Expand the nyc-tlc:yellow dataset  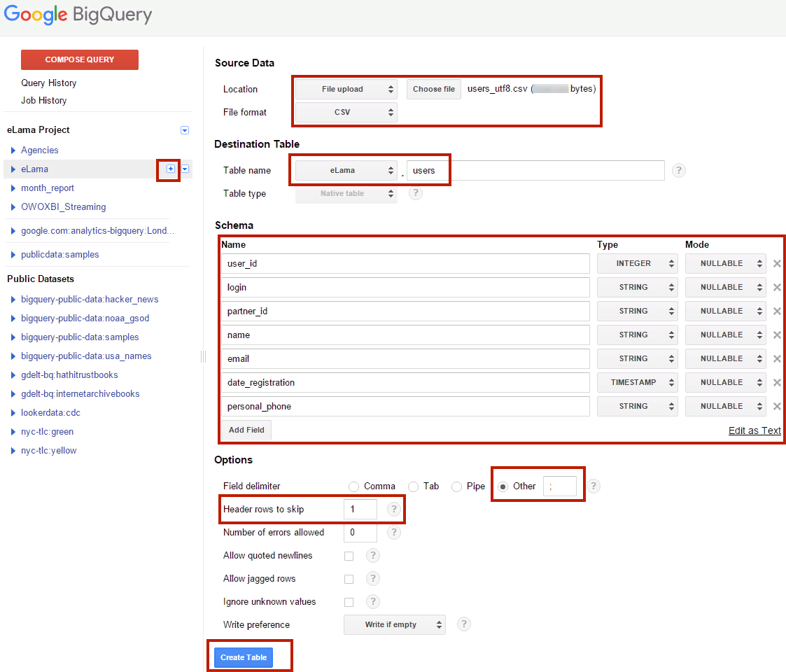[13, 451]
